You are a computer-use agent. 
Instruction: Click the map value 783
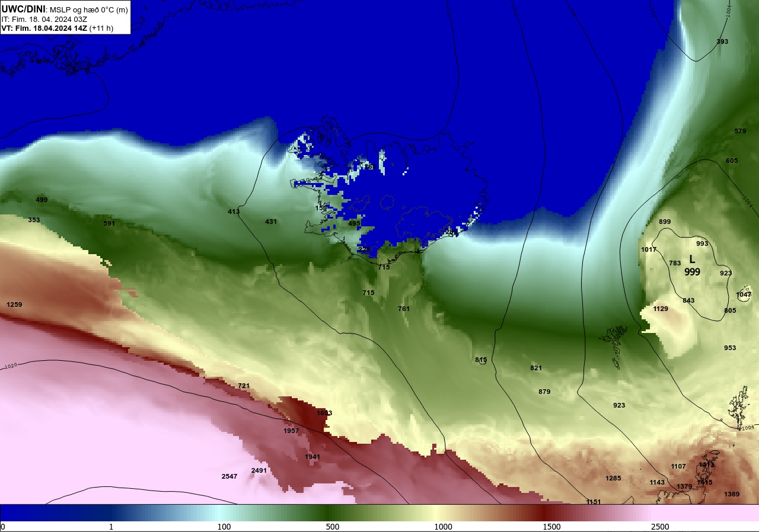tap(675, 263)
